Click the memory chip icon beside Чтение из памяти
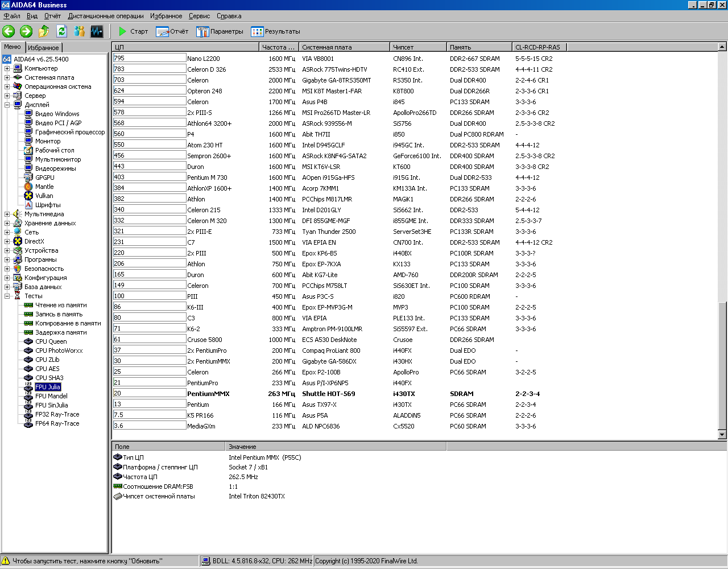This screenshot has height=569, width=728. [x=28, y=305]
